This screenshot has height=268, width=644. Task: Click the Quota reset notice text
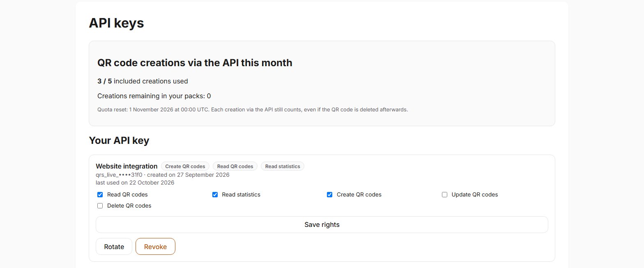pyautogui.click(x=253, y=110)
